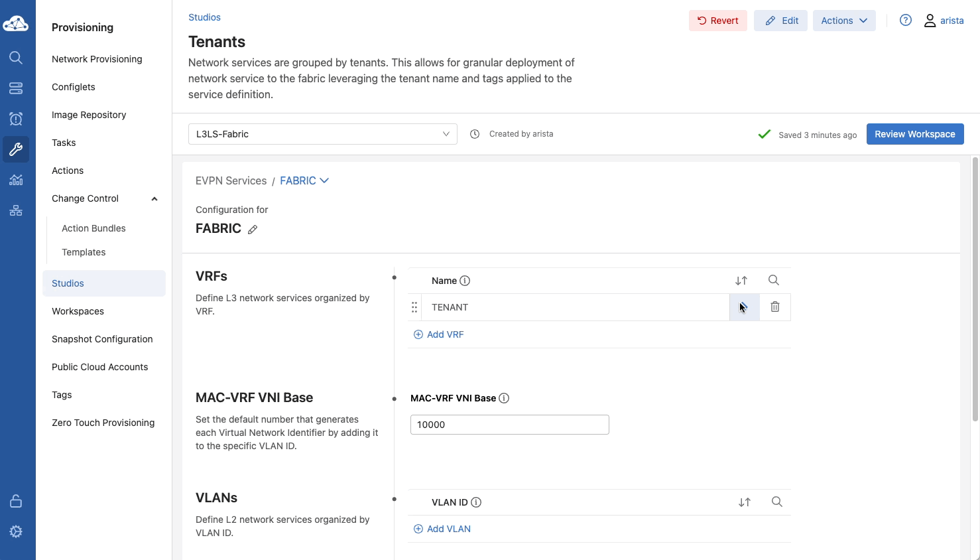Select Zero Touch Provisioning menu item
Image resolution: width=980 pixels, height=560 pixels.
tap(103, 423)
